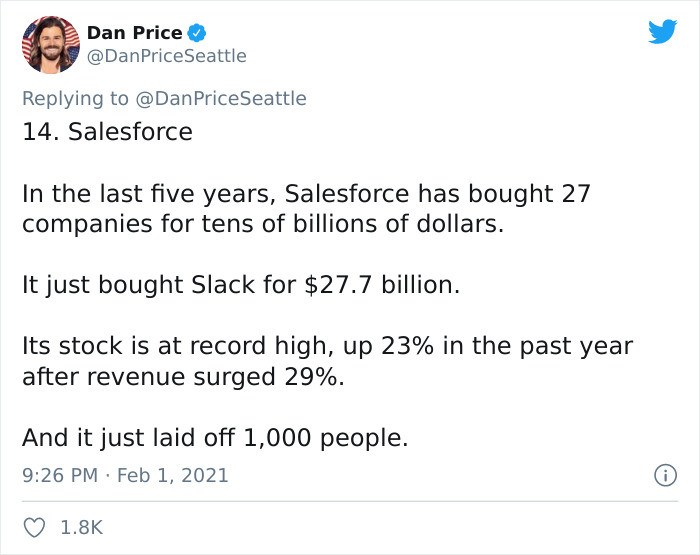Click the sentence about stock at record high
The height and width of the screenshot is (555, 700).
[327, 347]
